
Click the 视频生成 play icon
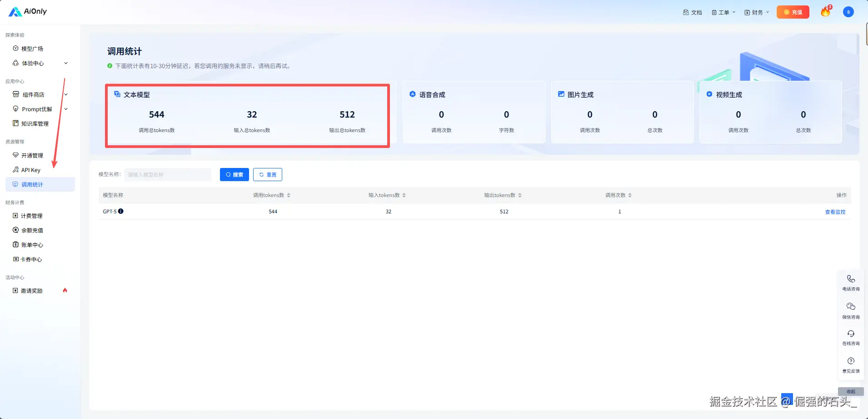click(x=709, y=94)
